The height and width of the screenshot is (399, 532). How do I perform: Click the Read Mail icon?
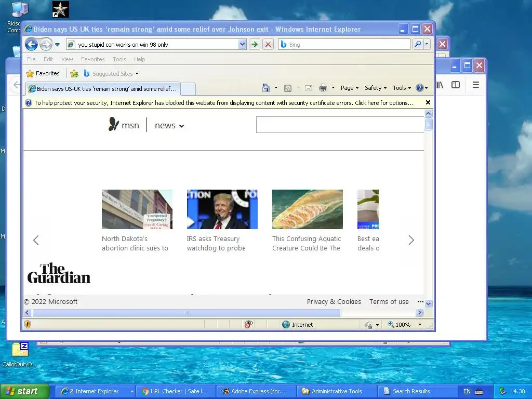309,88
